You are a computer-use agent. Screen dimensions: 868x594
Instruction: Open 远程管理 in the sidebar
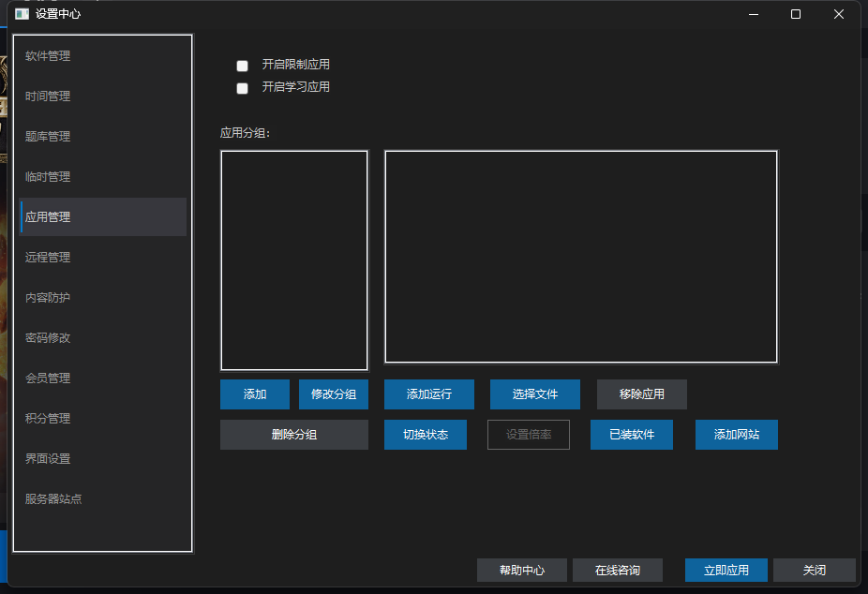pyautogui.click(x=102, y=257)
